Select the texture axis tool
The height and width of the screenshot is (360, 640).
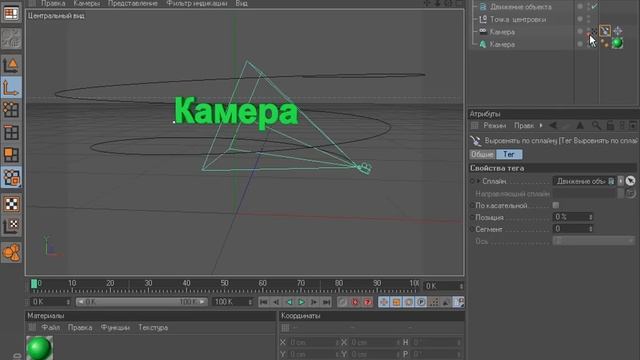(x=11, y=226)
